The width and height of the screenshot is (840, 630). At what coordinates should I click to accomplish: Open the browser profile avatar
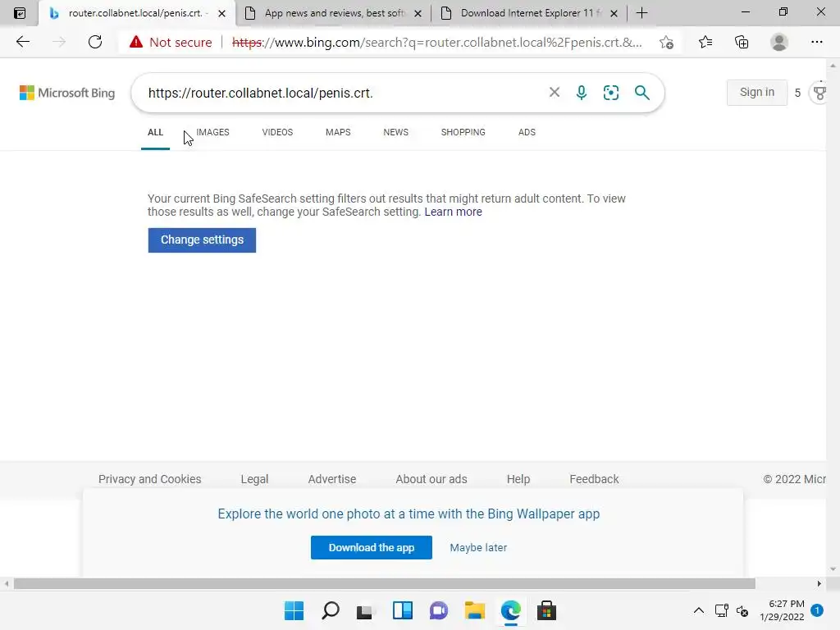pos(779,42)
